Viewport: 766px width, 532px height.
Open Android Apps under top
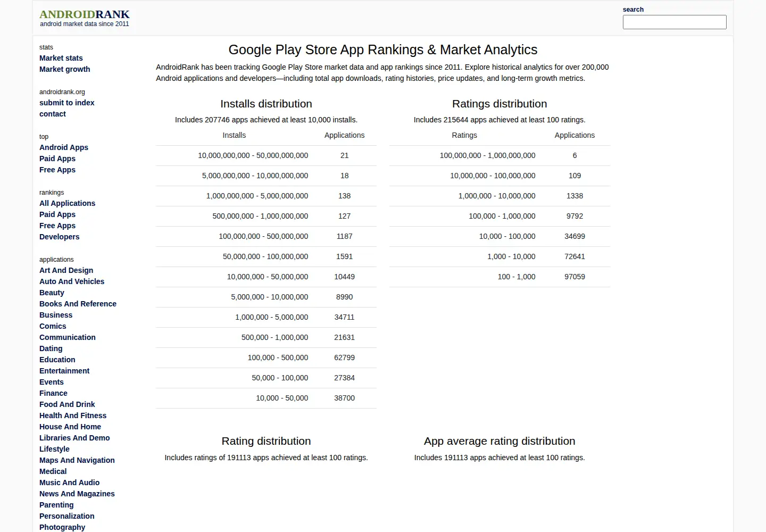click(x=64, y=147)
